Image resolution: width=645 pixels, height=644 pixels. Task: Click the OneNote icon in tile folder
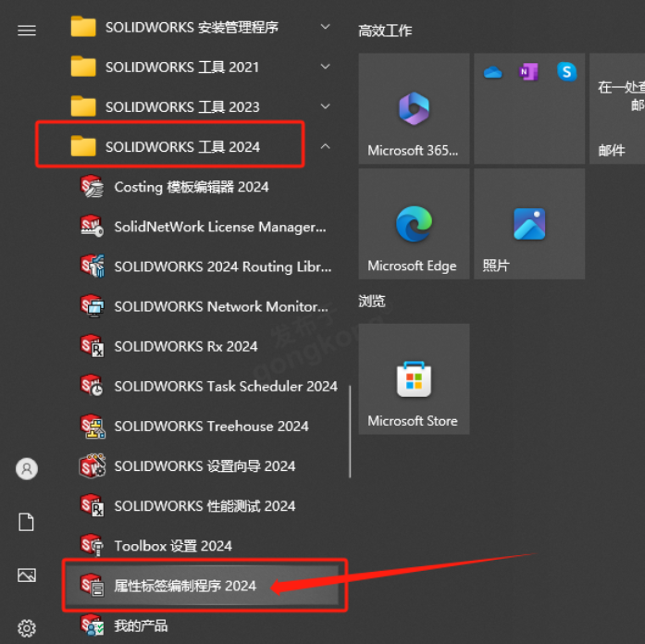click(x=528, y=72)
